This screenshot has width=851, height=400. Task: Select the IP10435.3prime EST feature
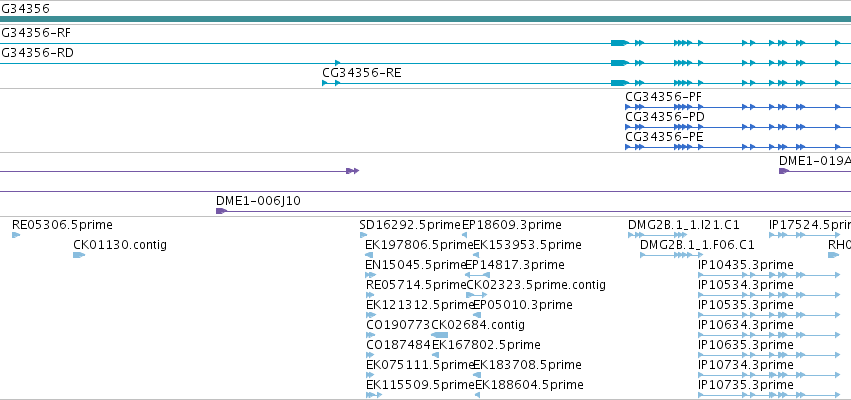click(769, 275)
